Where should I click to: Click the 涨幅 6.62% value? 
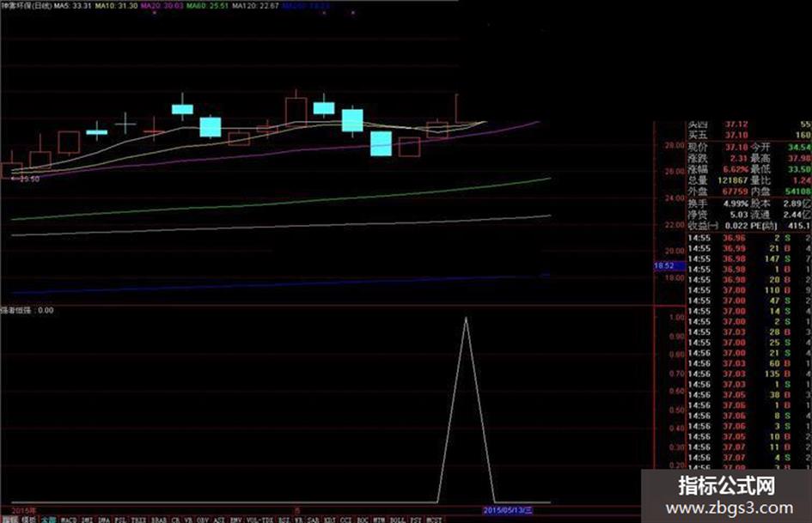[x=736, y=169]
